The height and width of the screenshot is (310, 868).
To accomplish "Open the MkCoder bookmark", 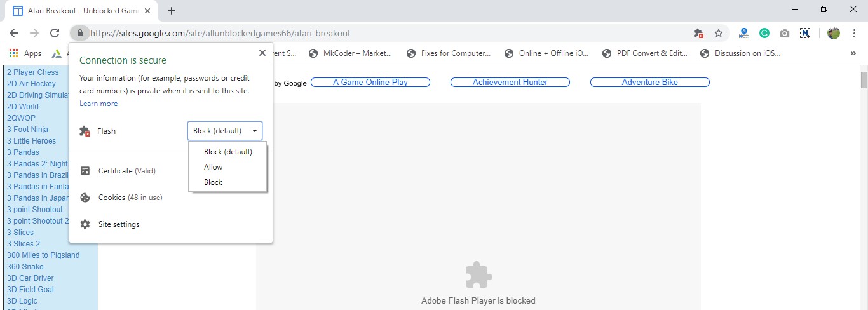I will pyautogui.click(x=351, y=53).
